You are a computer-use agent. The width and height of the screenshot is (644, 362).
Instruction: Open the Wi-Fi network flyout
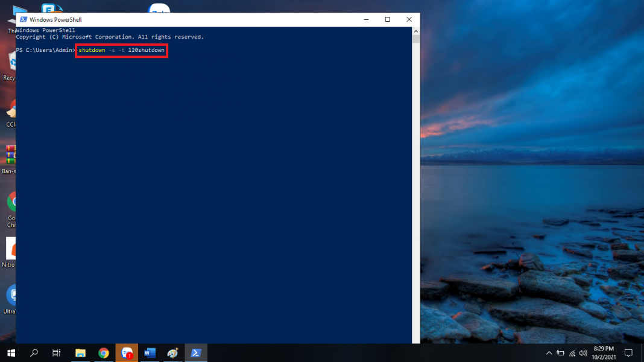click(x=572, y=353)
